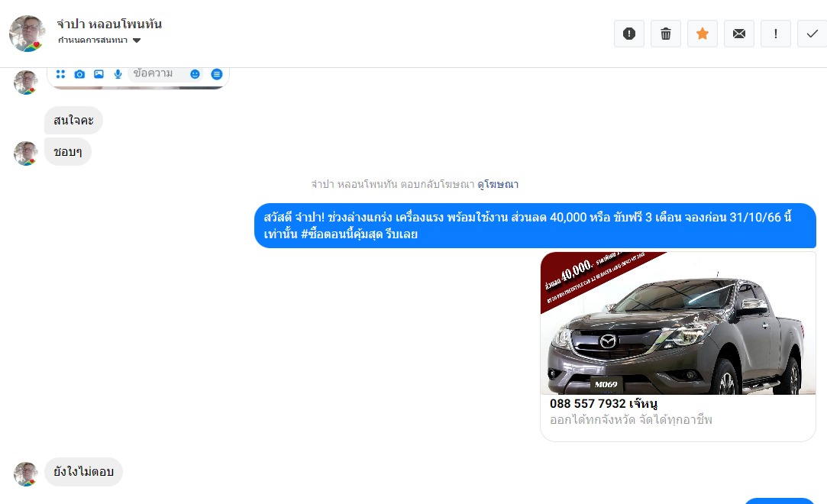Delete the conversation using the trash icon
The height and width of the screenshot is (504, 827).
[666, 34]
